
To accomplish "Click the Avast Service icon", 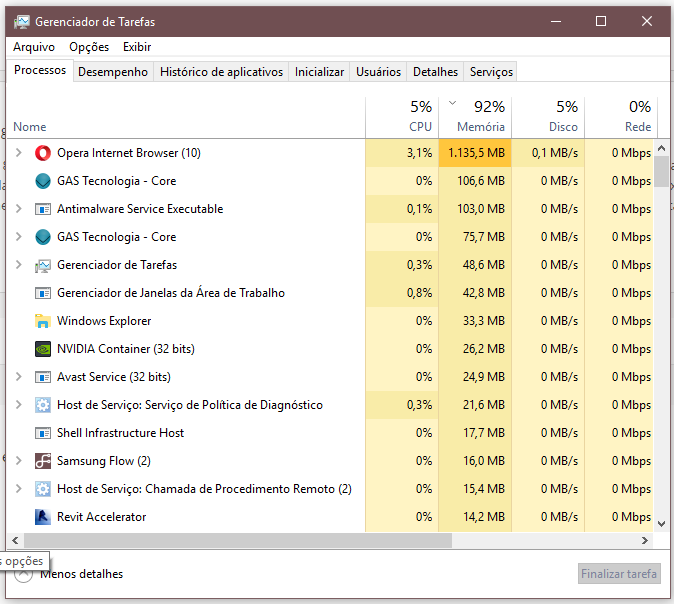I will tap(43, 377).
